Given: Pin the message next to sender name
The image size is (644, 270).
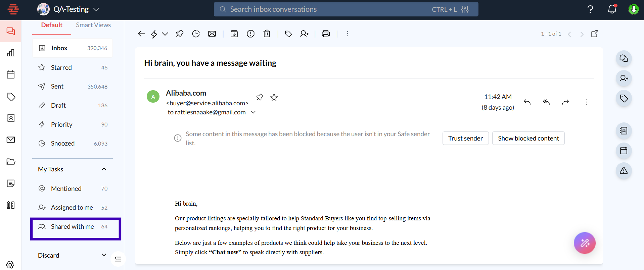Looking at the screenshot, I should click(x=260, y=97).
